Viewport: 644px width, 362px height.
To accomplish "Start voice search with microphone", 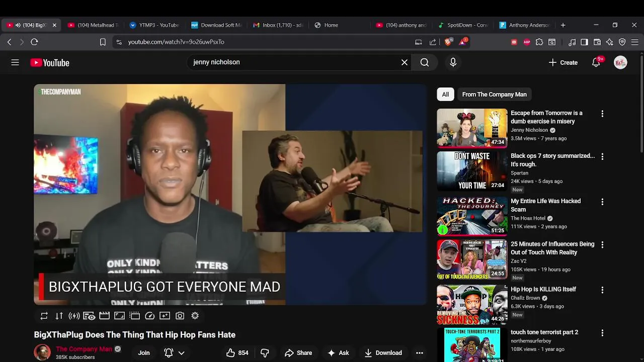I will [453, 62].
